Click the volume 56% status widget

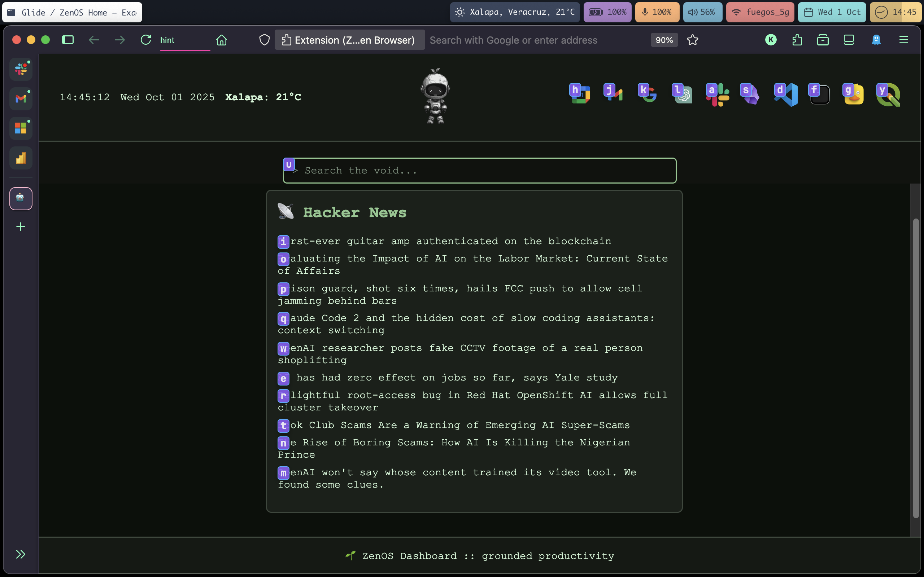point(702,12)
